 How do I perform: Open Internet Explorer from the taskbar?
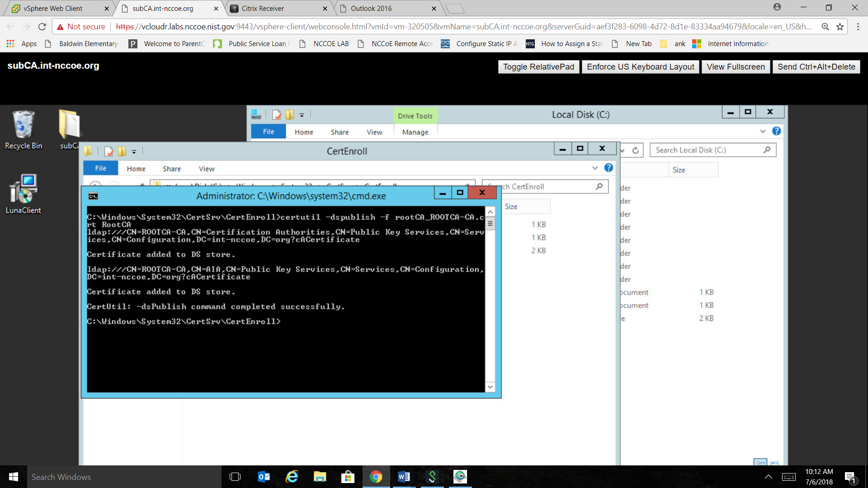[x=292, y=477]
